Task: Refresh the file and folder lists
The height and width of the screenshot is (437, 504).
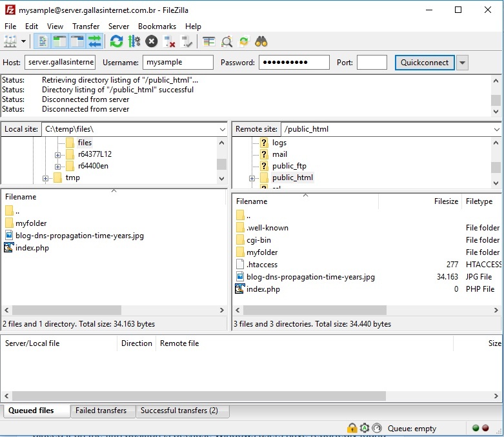Action: [x=116, y=41]
